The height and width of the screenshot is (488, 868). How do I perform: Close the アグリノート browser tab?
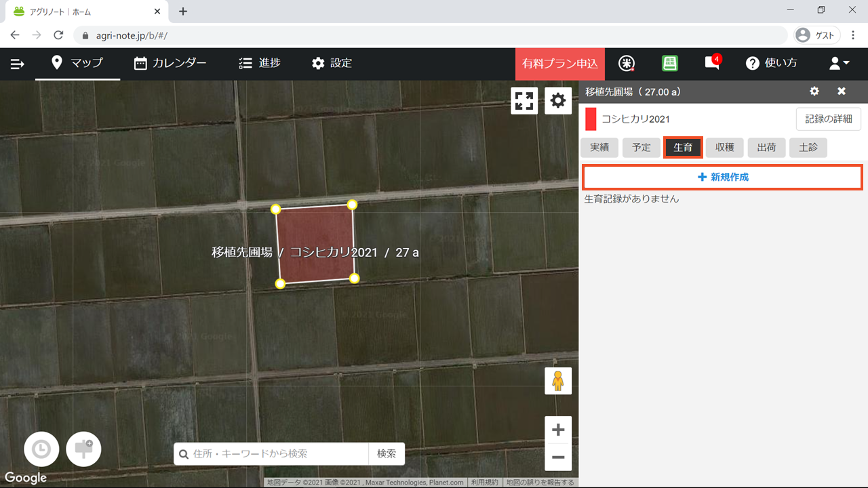click(x=157, y=12)
